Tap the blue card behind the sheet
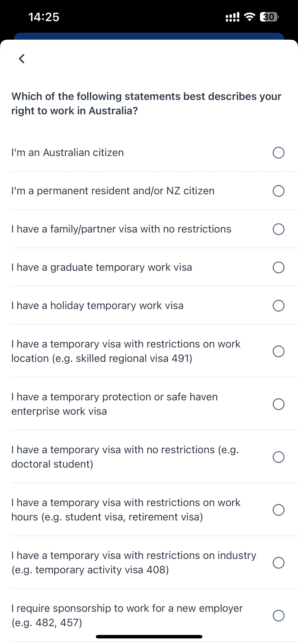The width and height of the screenshot is (298, 644). click(x=149, y=36)
